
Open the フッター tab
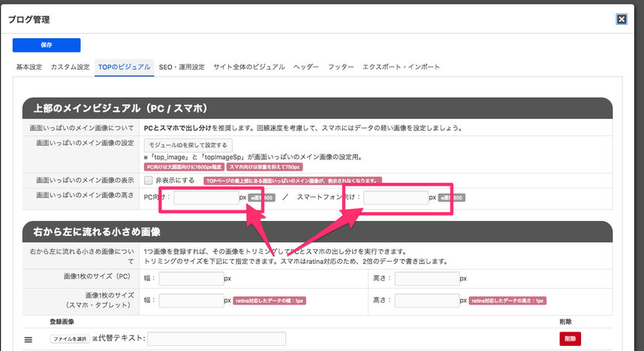click(x=341, y=67)
